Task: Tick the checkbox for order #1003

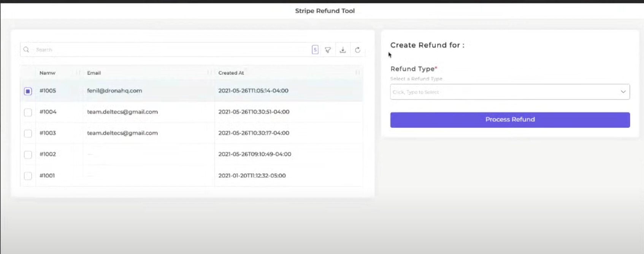Action: [x=28, y=133]
